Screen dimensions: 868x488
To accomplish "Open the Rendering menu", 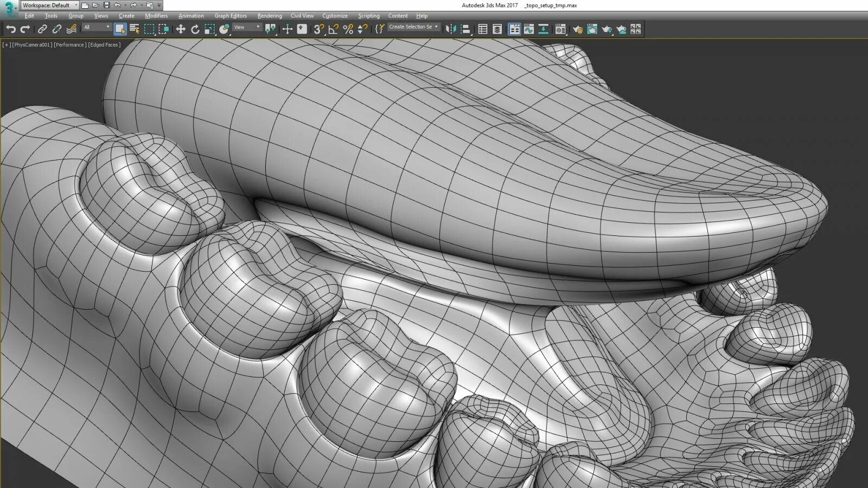I will 270,16.
